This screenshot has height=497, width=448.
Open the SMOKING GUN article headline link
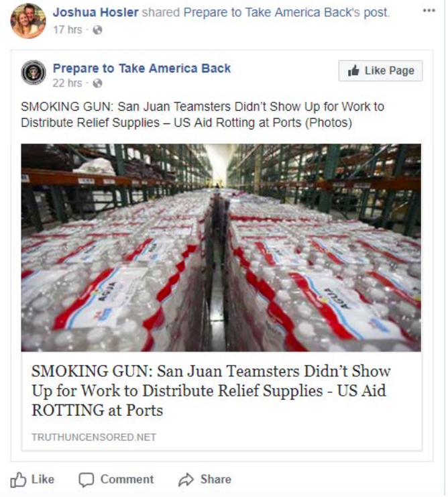[211, 390]
